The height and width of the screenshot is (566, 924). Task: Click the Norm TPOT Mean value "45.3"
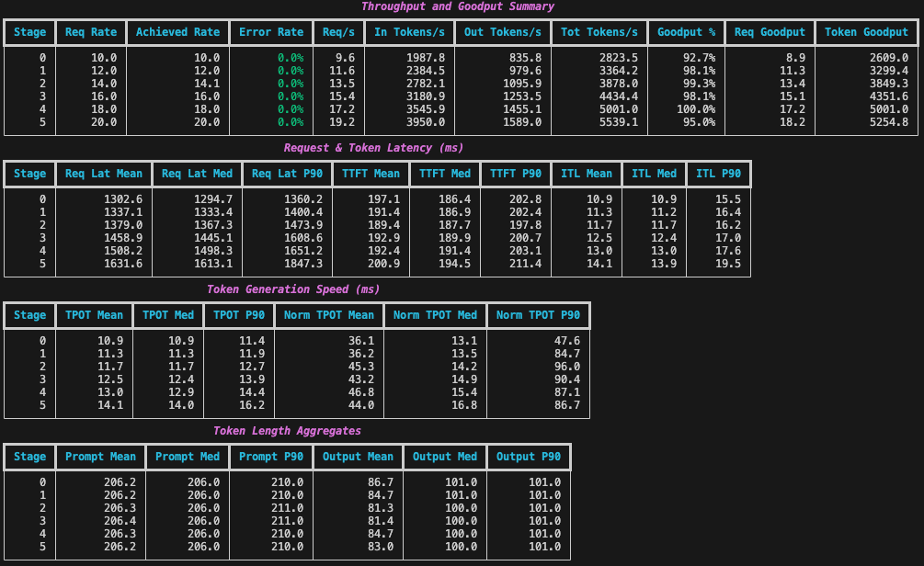click(x=361, y=367)
